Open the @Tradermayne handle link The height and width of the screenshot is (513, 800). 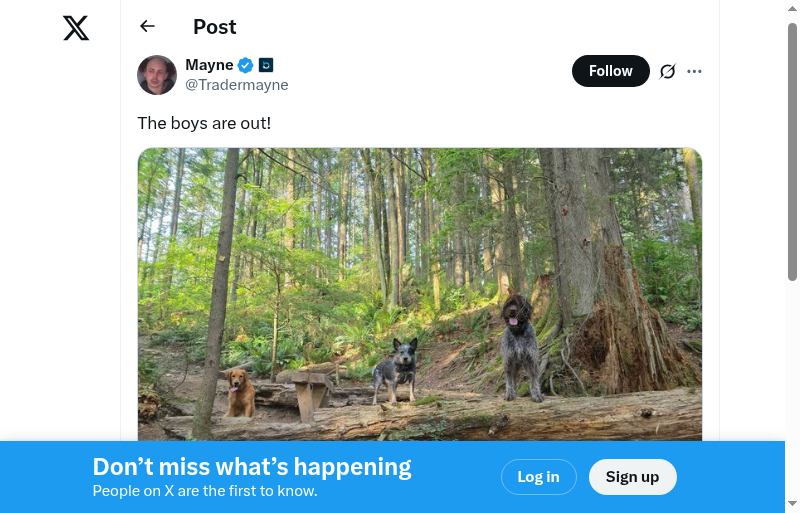(237, 85)
